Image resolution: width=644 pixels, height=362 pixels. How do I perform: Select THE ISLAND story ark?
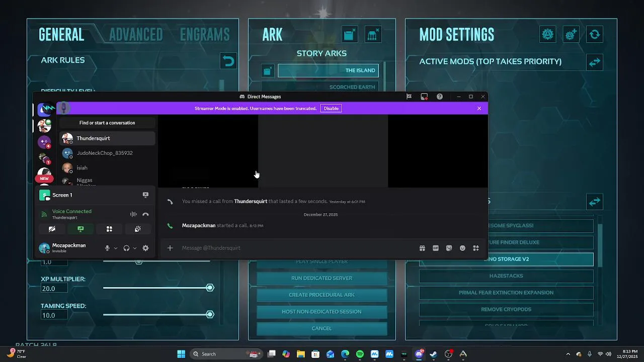pos(328,70)
